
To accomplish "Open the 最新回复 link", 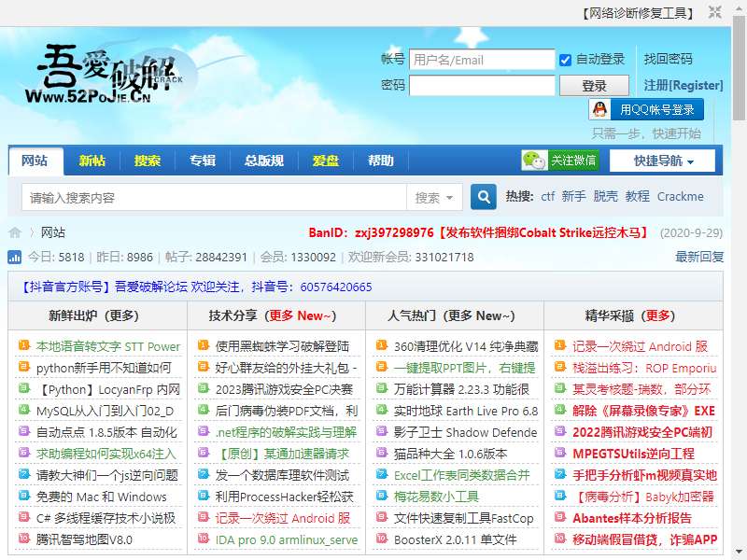I will pyautogui.click(x=699, y=258).
